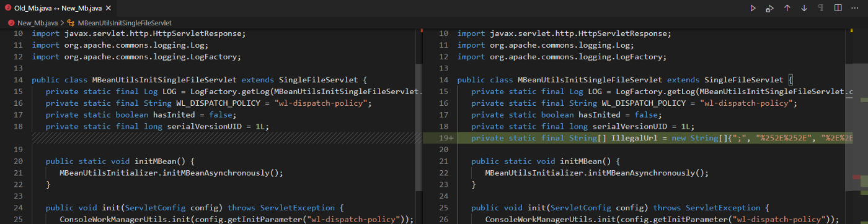This screenshot has width=868, height=224.
Task: Open More Actions ellipsis menu
Action: tap(855, 8)
